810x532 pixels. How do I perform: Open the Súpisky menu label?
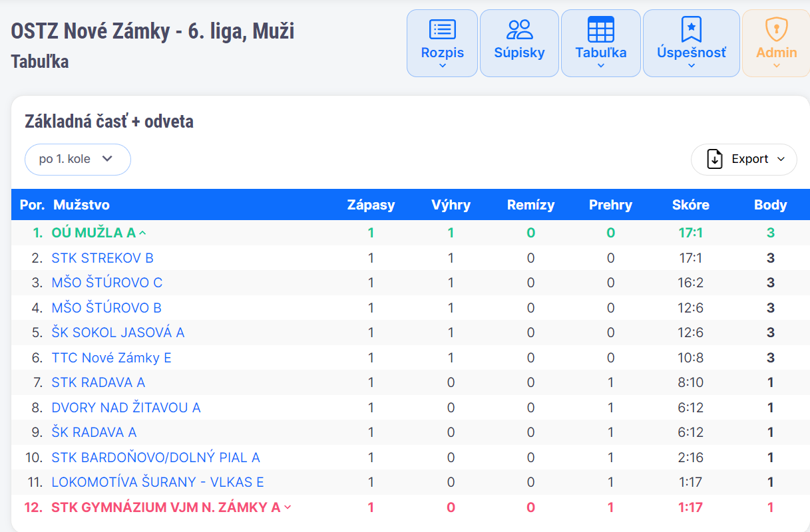(x=520, y=53)
